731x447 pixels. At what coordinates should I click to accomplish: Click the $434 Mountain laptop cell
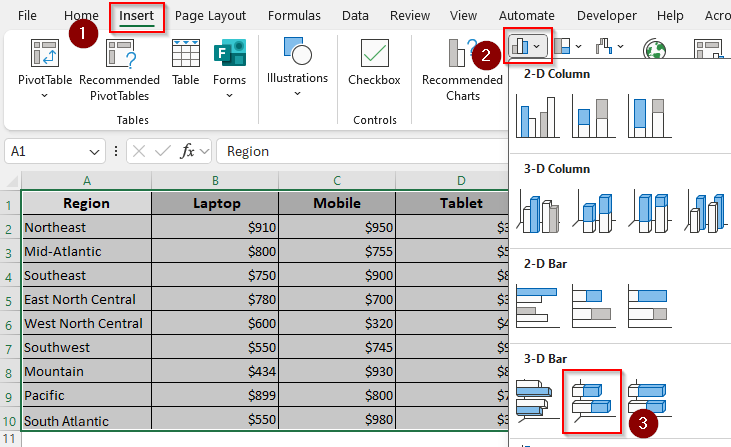[215, 371]
